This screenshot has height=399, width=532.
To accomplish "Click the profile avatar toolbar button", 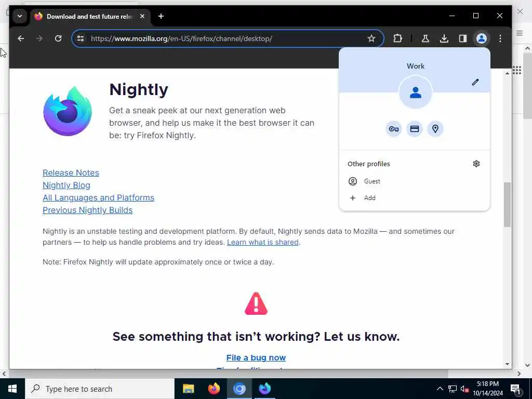I will click(482, 38).
